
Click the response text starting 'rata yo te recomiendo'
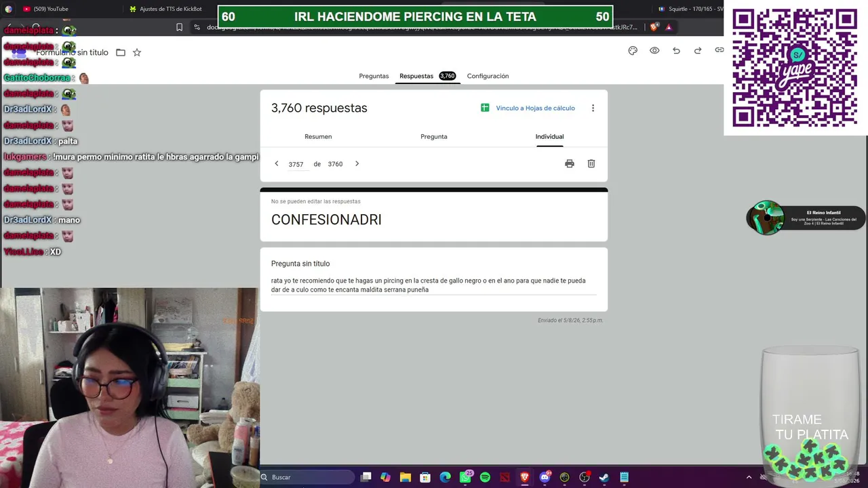tap(429, 285)
